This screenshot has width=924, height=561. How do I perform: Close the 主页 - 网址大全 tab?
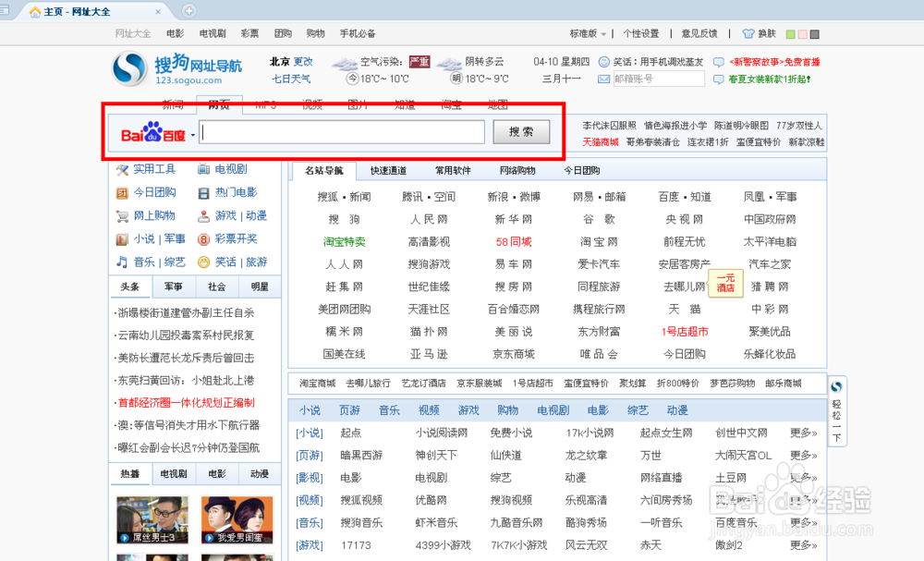coord(158,12)
